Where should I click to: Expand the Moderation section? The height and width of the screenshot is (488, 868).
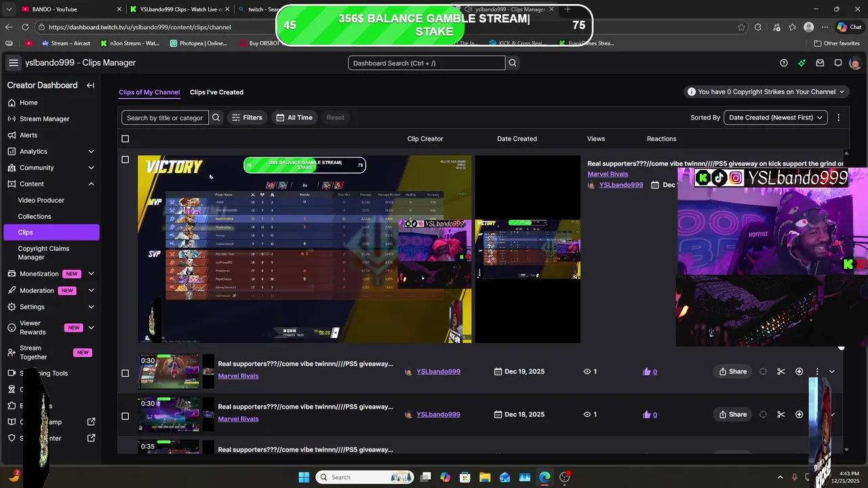(91, 290)
